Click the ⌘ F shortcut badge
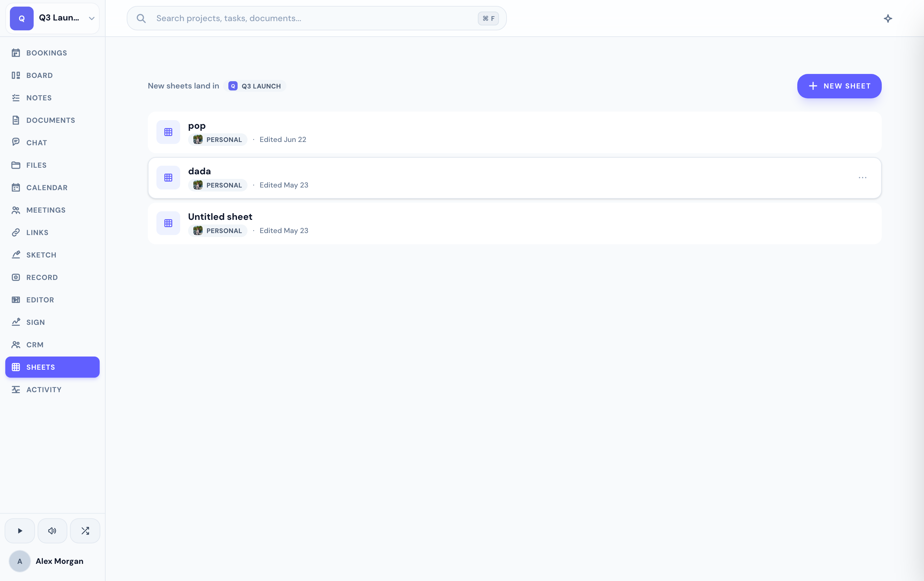Image resolution: width=924 pixels, height=581 pixels. click(488, 18)
